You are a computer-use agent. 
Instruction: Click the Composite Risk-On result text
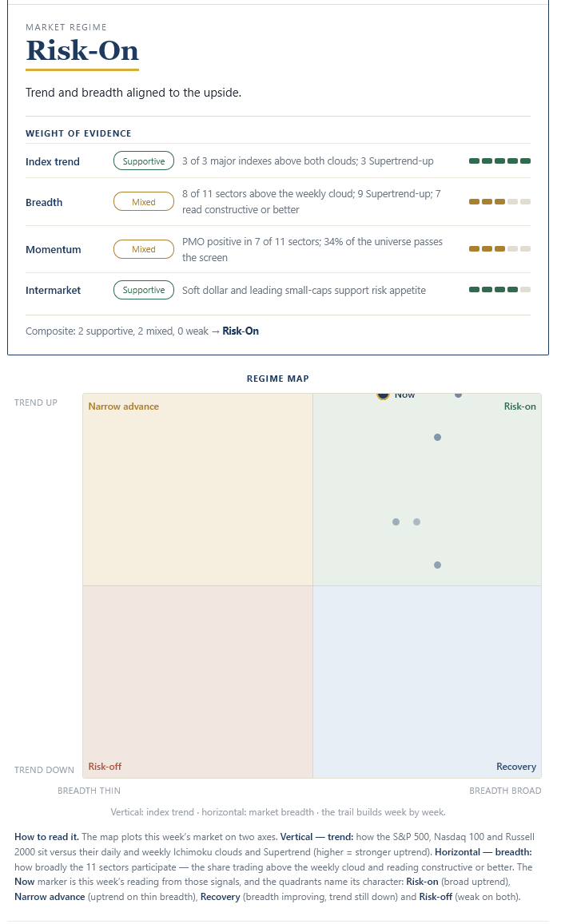[241, 331]
